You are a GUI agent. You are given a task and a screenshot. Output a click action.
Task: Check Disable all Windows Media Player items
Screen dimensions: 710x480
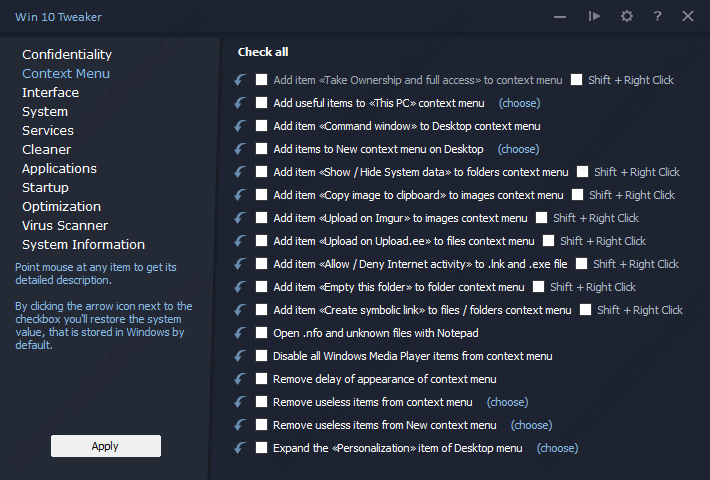(261, 355)
